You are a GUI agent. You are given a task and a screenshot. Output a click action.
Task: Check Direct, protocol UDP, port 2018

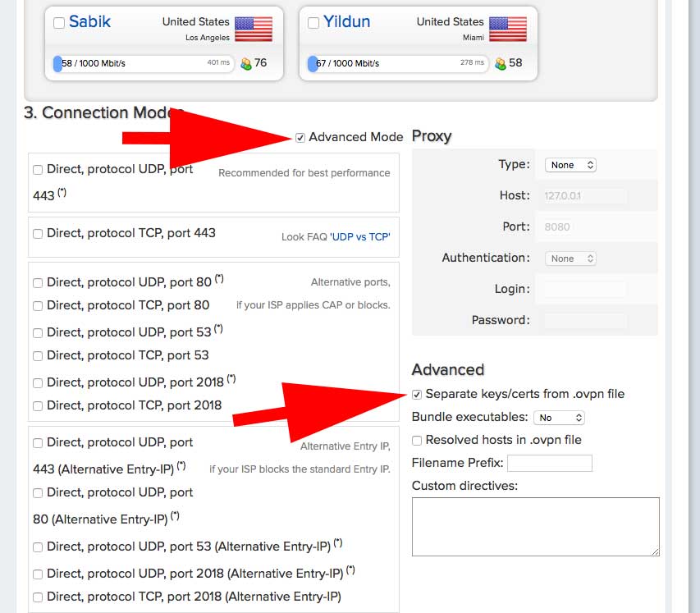(x=38, y=383)
